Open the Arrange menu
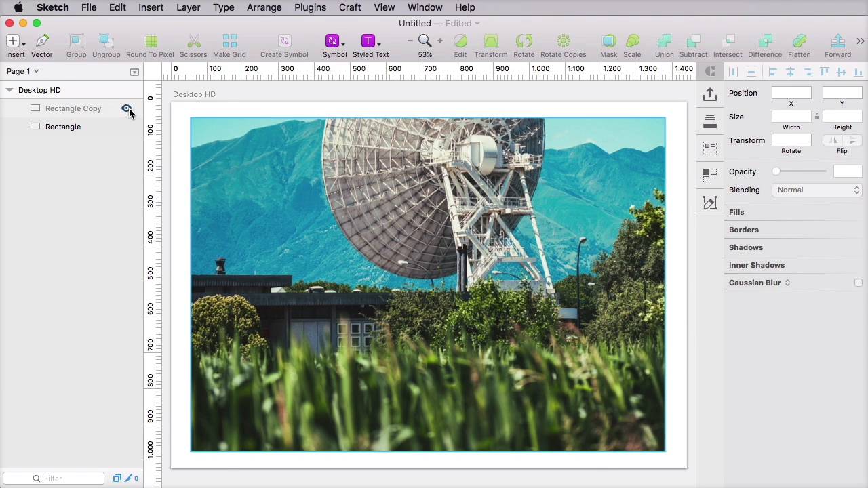Screen dimensions: 868x488 (x=264, y=7)
